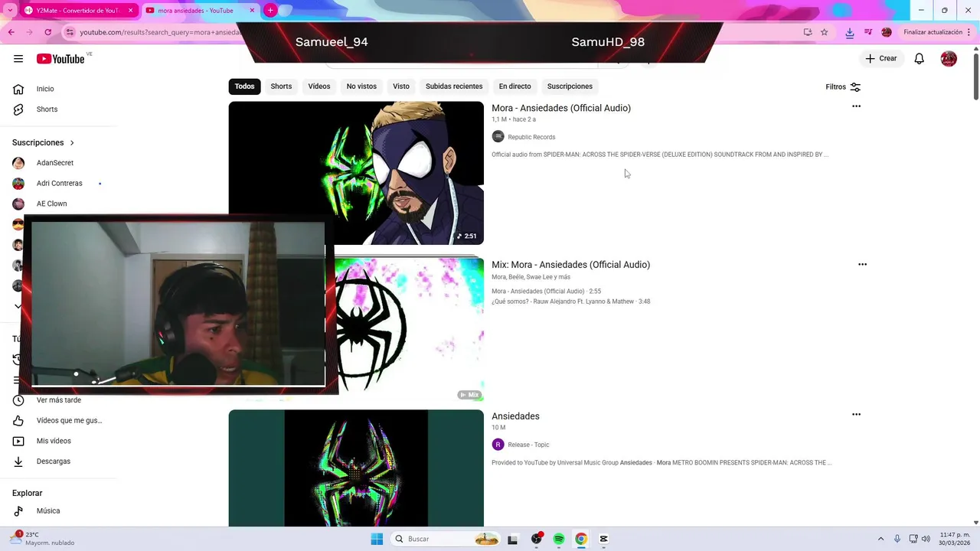Open the Mix playlist spider thumbnail
This screenshot has width=980, height=551.
tap(408, 329)
